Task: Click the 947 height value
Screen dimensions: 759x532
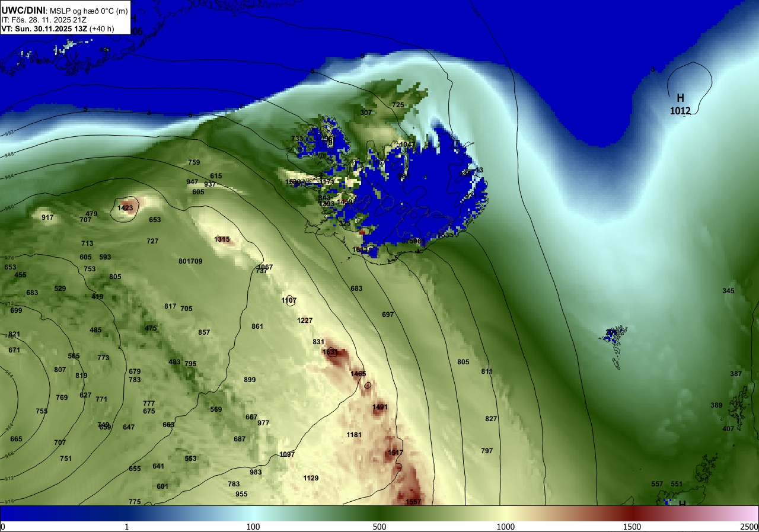Action: coord(192,182)
